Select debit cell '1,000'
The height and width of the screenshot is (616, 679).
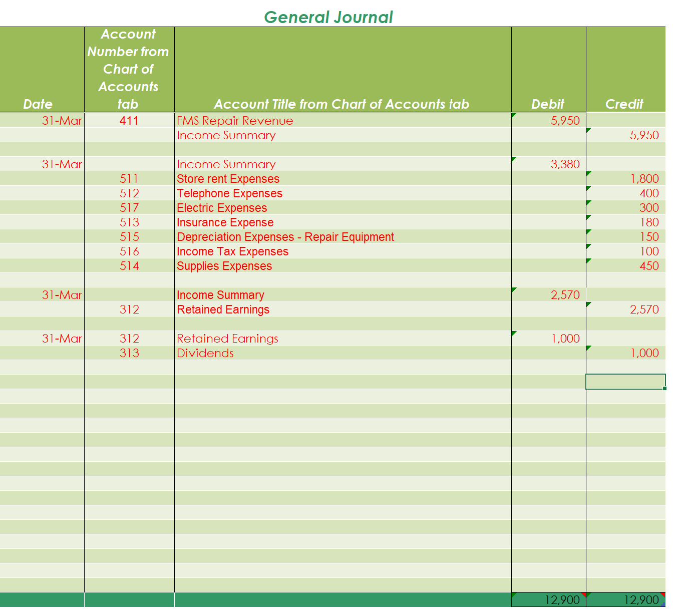tap(549, 339)
